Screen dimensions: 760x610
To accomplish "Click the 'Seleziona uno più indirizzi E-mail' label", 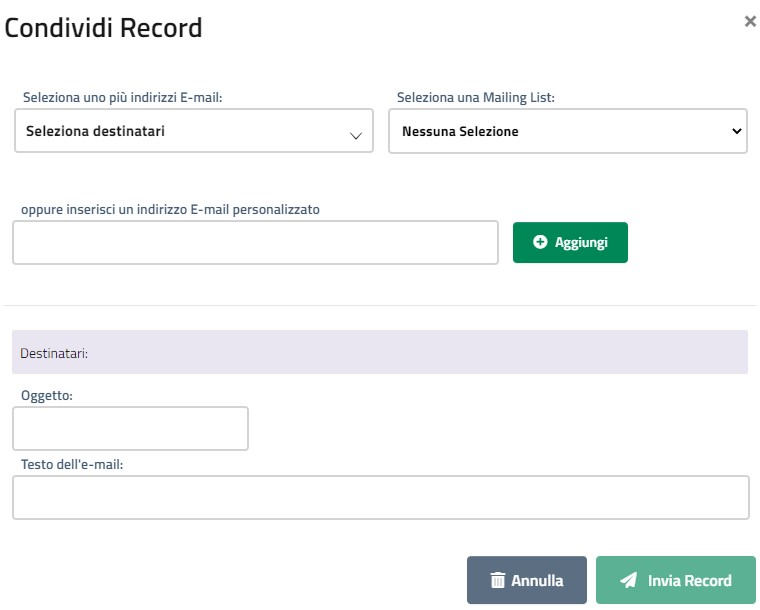I will pyautogui.click(x=123, y=97).
